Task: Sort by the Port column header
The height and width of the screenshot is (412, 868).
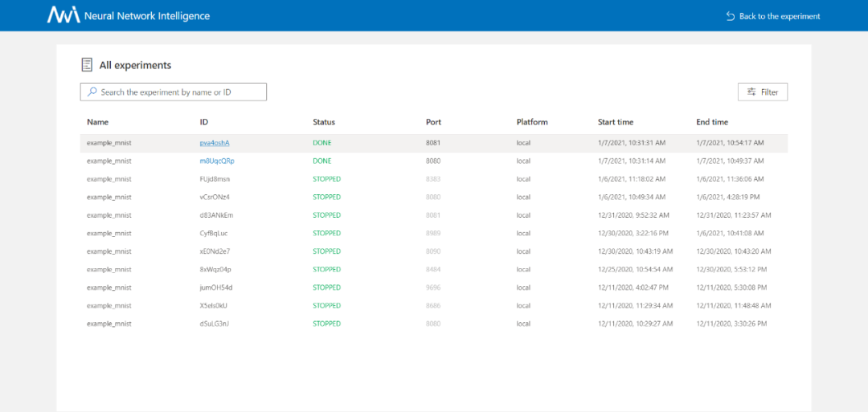Action: click(x=433, y=121)
